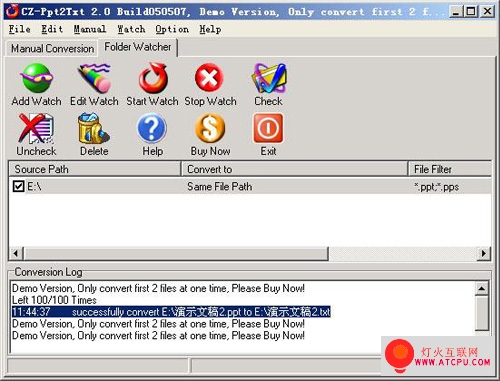
Task: Click the conversion log scroll up arrow
Action: (x=481, y=288)
